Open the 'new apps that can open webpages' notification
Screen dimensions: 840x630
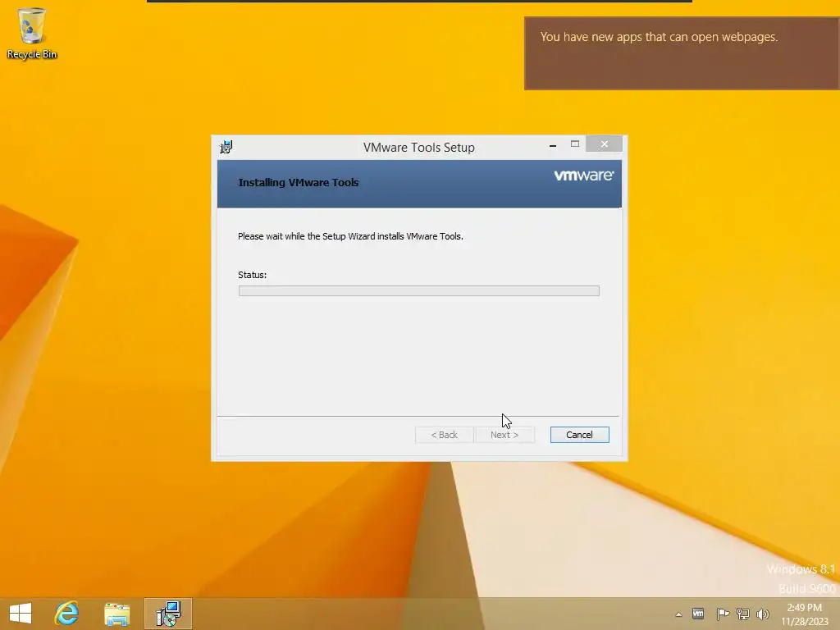[x=682, y=53]
